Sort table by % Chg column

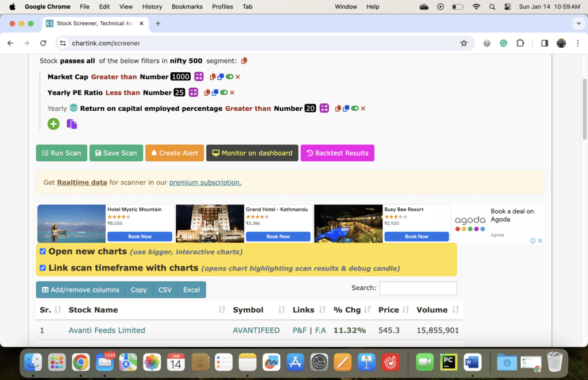click(x=352, y=310)
